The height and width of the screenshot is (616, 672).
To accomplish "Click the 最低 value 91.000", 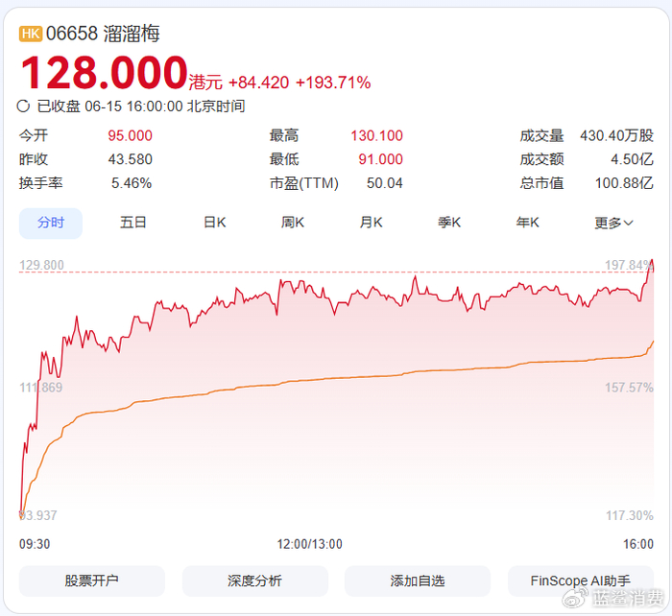I will (x=380, y=159).
